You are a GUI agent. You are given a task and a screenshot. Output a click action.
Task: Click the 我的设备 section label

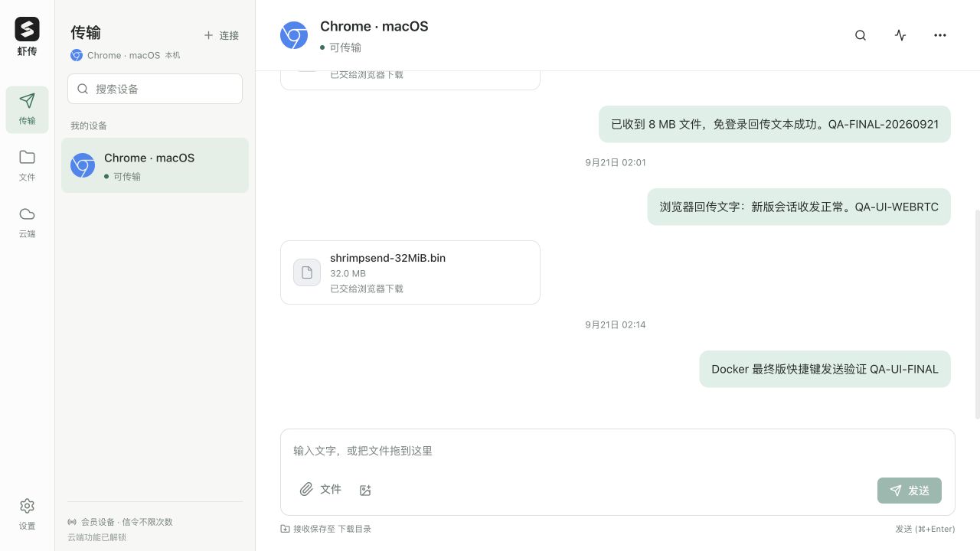89,126
